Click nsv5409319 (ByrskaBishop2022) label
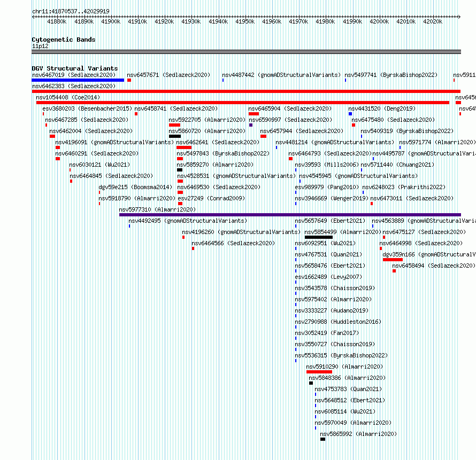The width and height of the screenshot is (476, 460). pyautogui.click(x=407, y=131)
